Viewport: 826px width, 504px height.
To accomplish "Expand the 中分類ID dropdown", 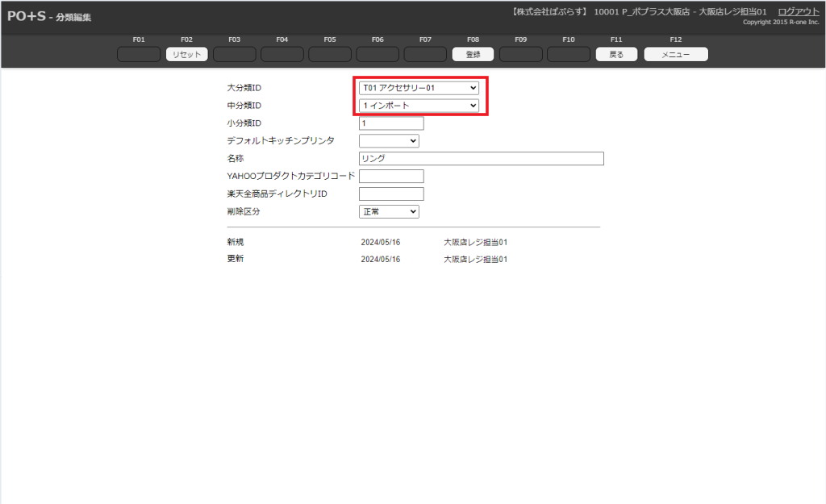I will [x=419, y=106].
